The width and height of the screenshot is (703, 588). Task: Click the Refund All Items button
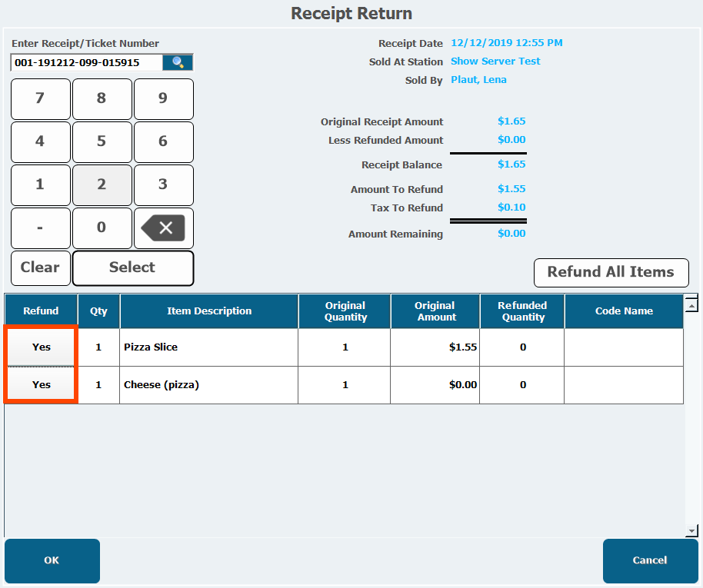click(611, 272)
